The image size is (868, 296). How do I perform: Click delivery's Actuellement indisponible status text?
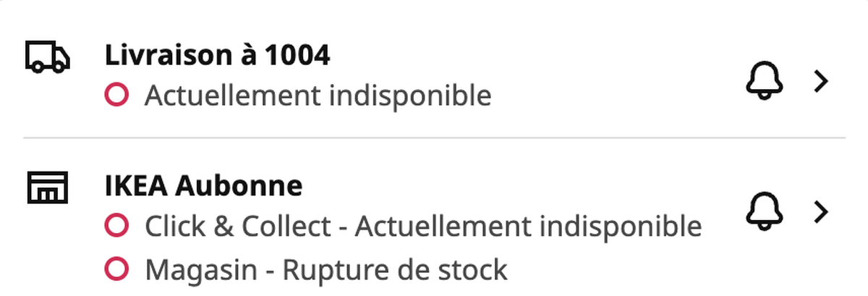(318, 95)
